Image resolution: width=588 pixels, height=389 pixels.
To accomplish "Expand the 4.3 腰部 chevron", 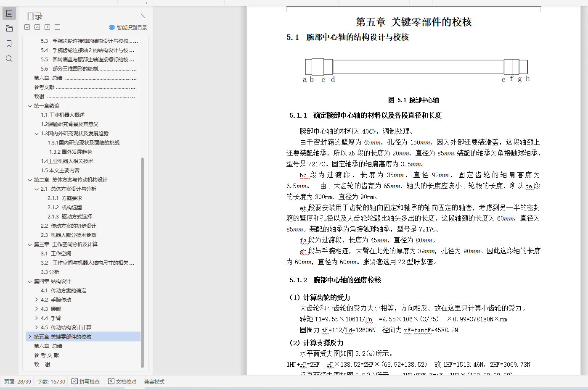I will pos(37,309).
